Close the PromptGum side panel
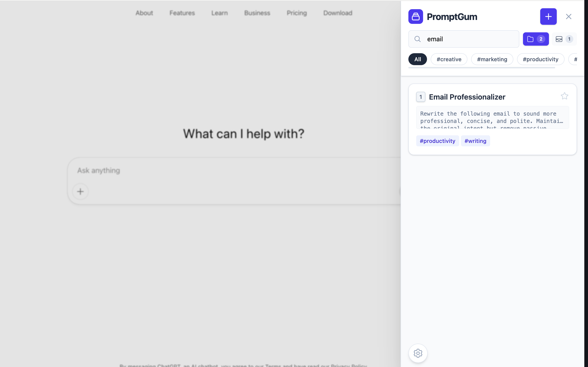 pyautogui.click(x=568, y=17)
